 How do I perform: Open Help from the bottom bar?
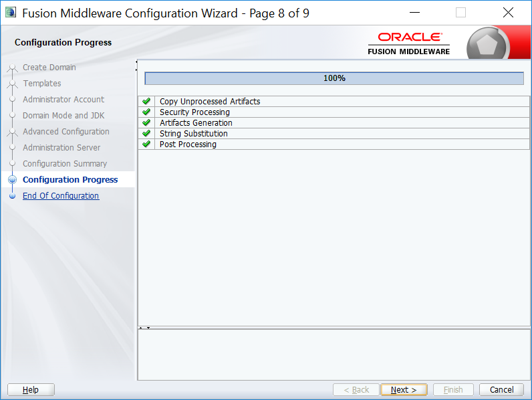click(31, 390)
